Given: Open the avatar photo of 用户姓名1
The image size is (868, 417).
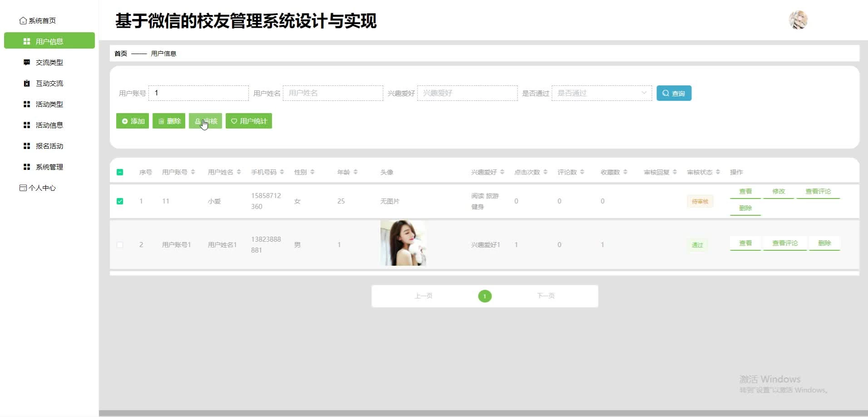Looking at the screenshot, I should (x=403, y=243).
